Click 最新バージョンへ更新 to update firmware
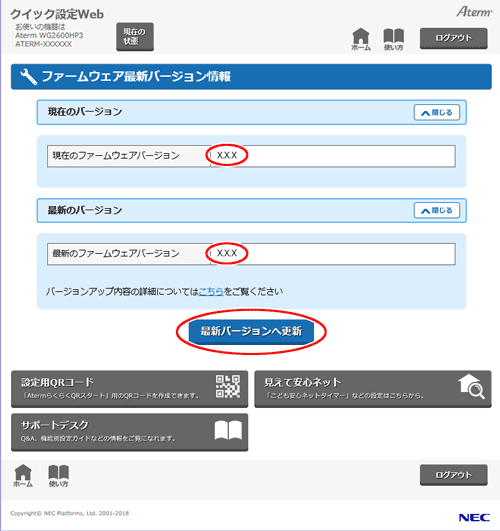Viewport: 500px width, 531px height. coord(251,331)
